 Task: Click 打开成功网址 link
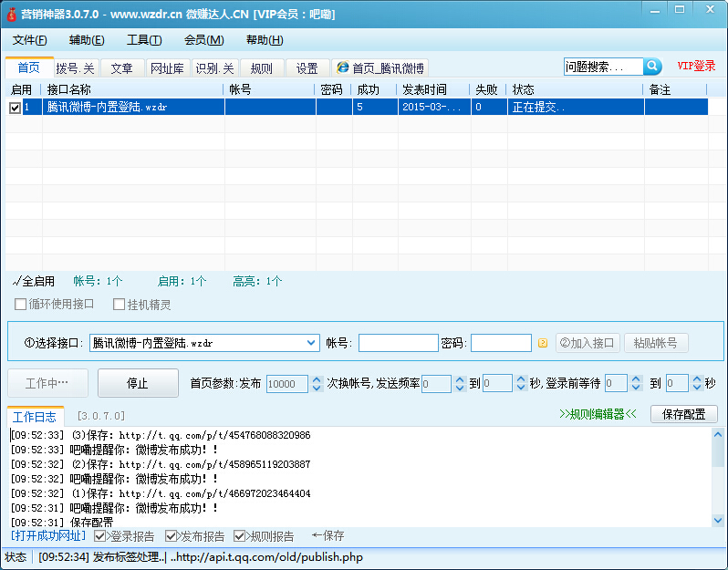(x=48, y=536)
